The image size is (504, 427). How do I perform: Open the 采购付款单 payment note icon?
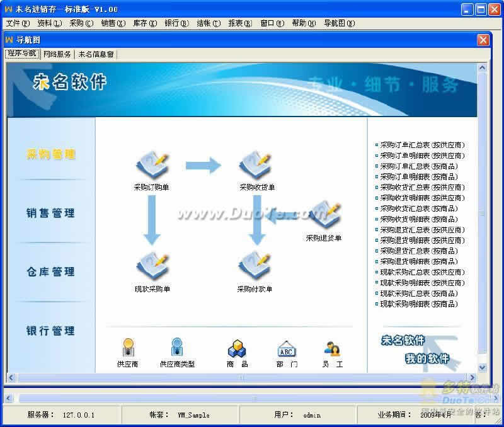point(255,266)
